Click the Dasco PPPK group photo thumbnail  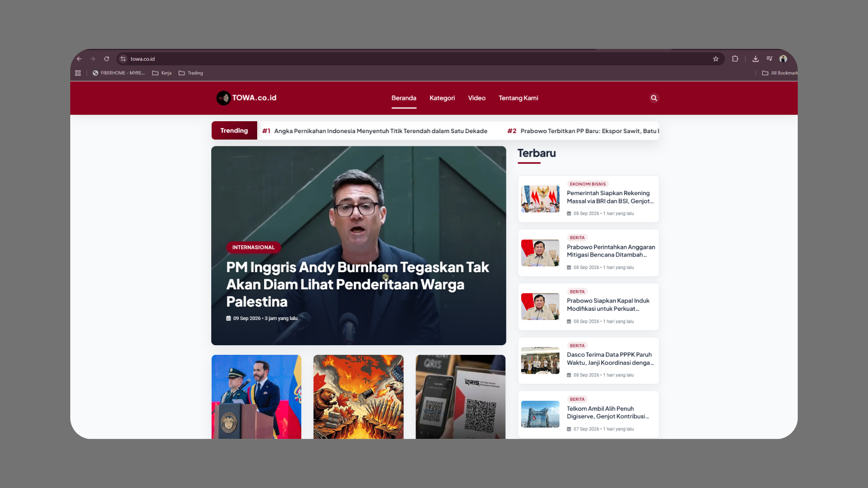point(540,360)
